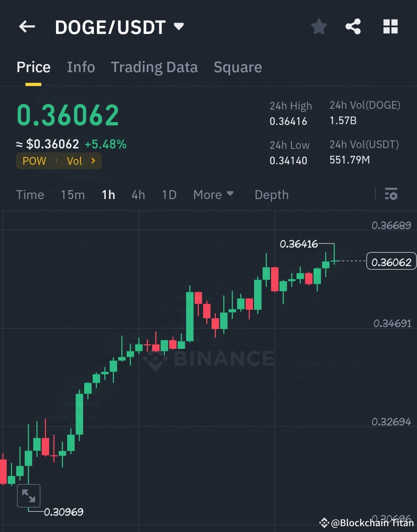The width and height of the screenshot is (417, 532).
Task: View the Depth chart
Action: pyautogui.click(x=271, y=195)
